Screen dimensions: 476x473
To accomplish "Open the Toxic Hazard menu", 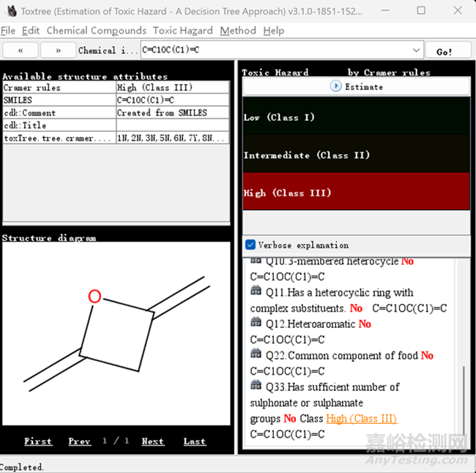I will click(182, 30).
